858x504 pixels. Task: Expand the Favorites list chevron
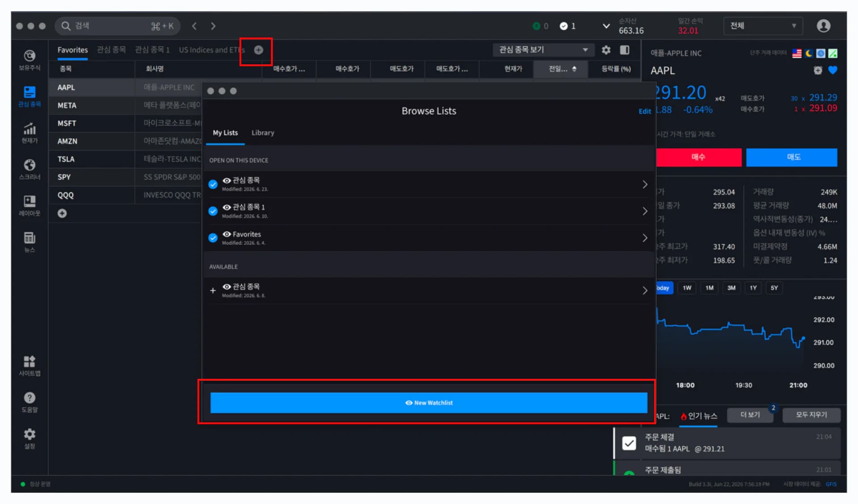point(644,238)
